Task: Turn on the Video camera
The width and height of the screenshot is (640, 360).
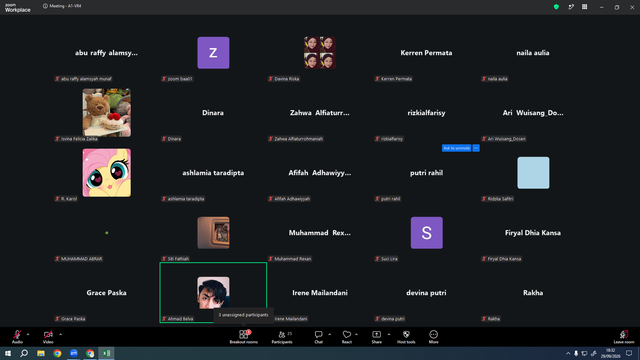Action: (x=48, y=337)
